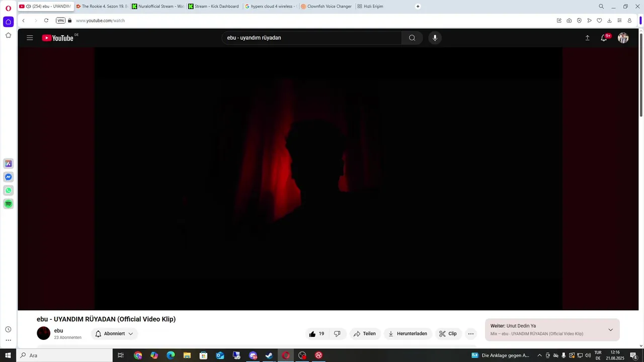Open Opera profile icon in toolbar
This screenshot has width=644, height=362.
[x=629, y=21]
